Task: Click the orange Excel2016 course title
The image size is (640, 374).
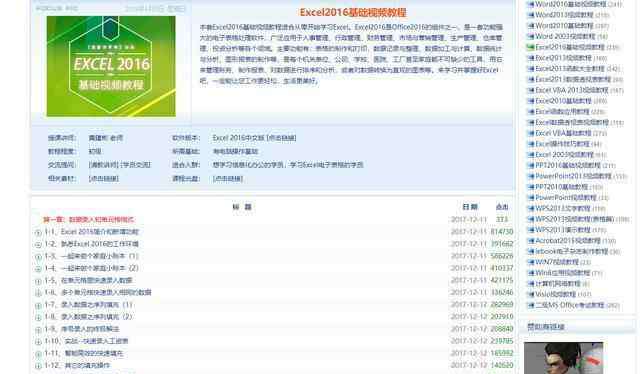Action: (x=353, y=12)
